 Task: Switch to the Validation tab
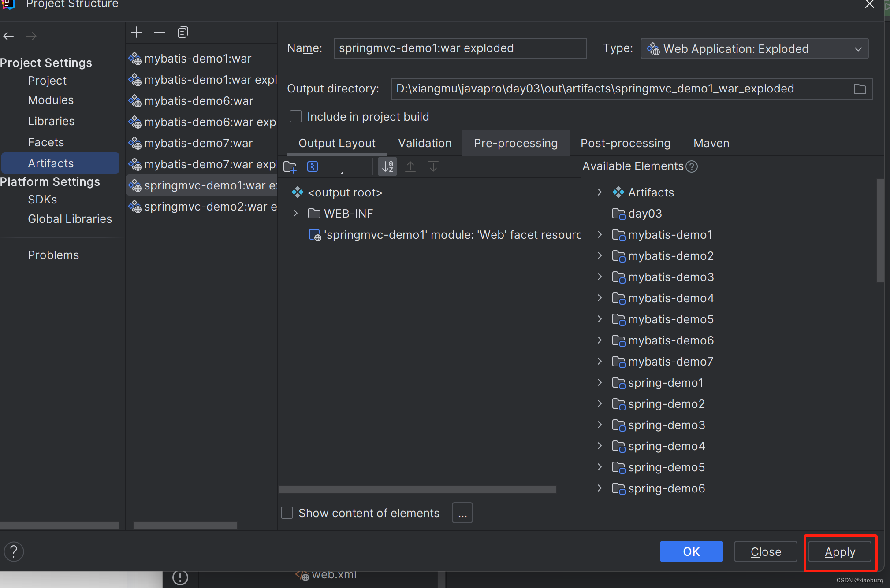click(425, 143)
